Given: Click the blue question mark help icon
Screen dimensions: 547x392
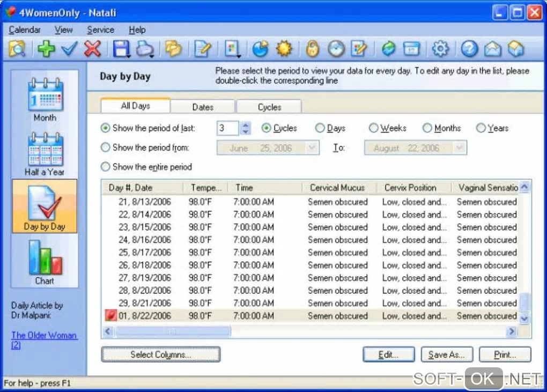Looking at the screenshot, I should click(x=469, y=48).
